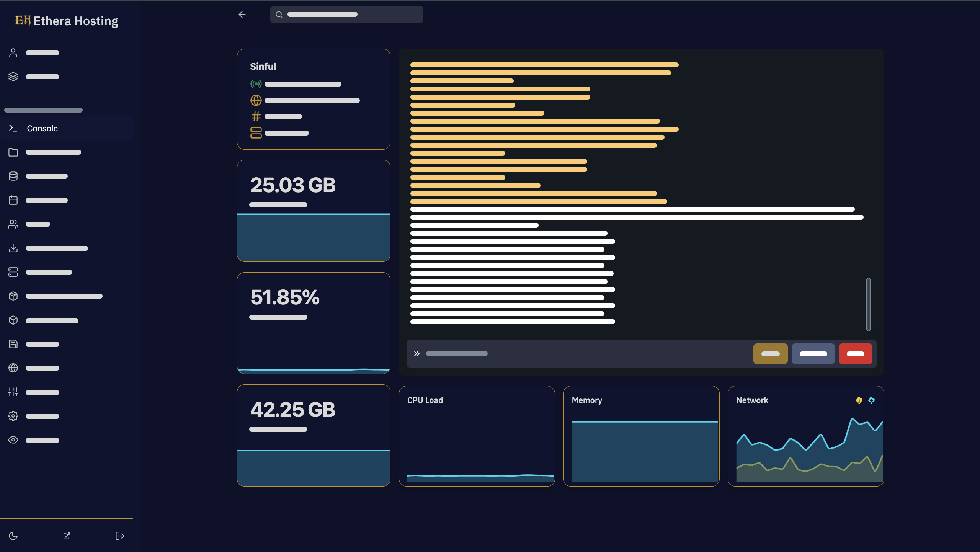Toggle the upload stat in Network panel

(x=871, y=400)
